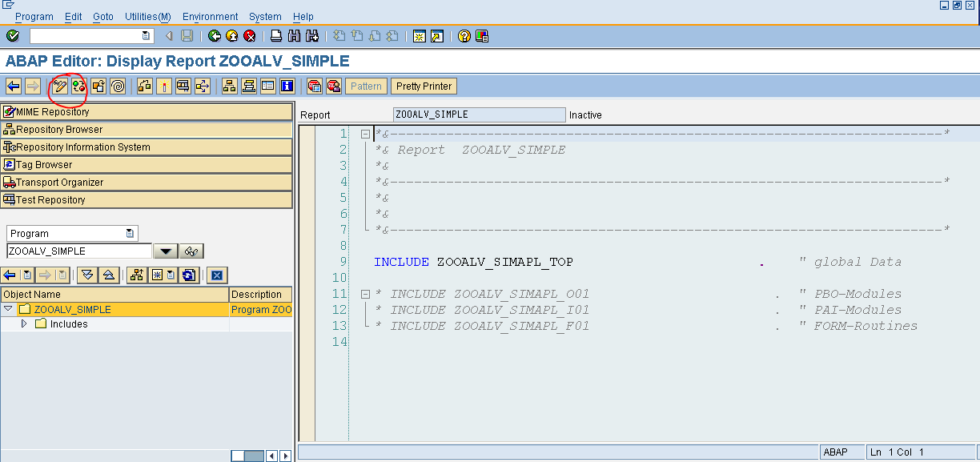
Task: Expand the Includes folder
Action: [x=25, y=323]
